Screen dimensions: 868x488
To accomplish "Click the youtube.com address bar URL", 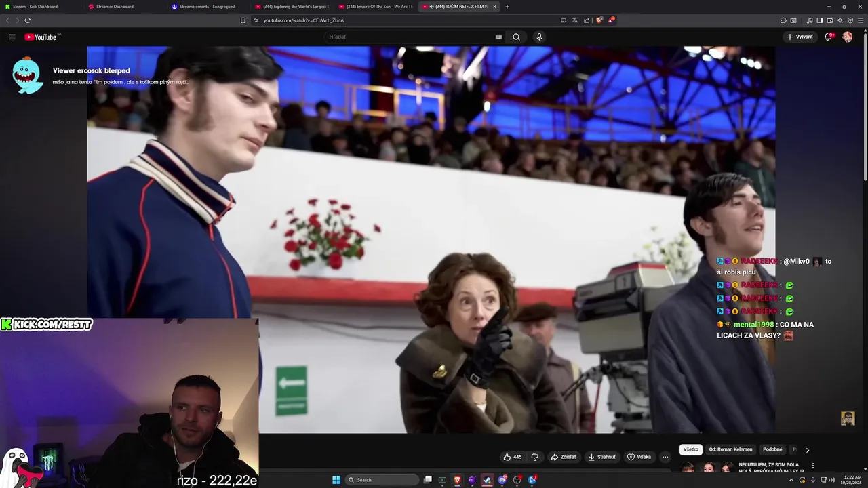I will (304, 20).
